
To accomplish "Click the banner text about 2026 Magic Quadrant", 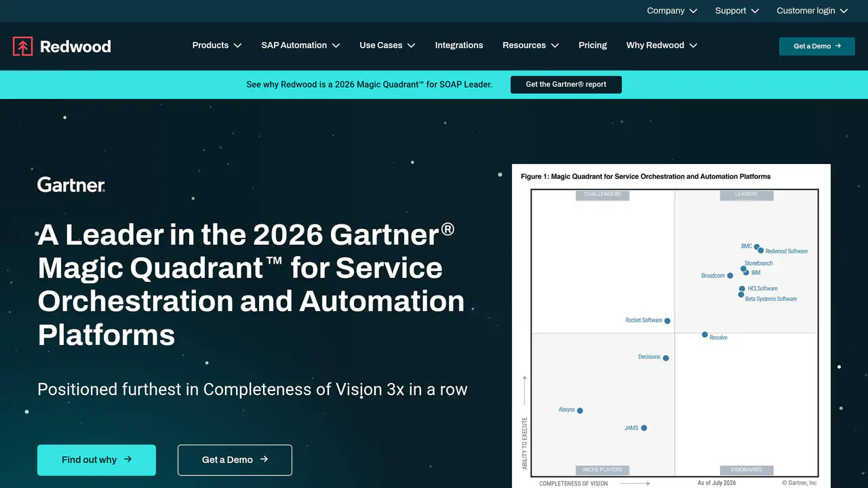I will (369, 85).
